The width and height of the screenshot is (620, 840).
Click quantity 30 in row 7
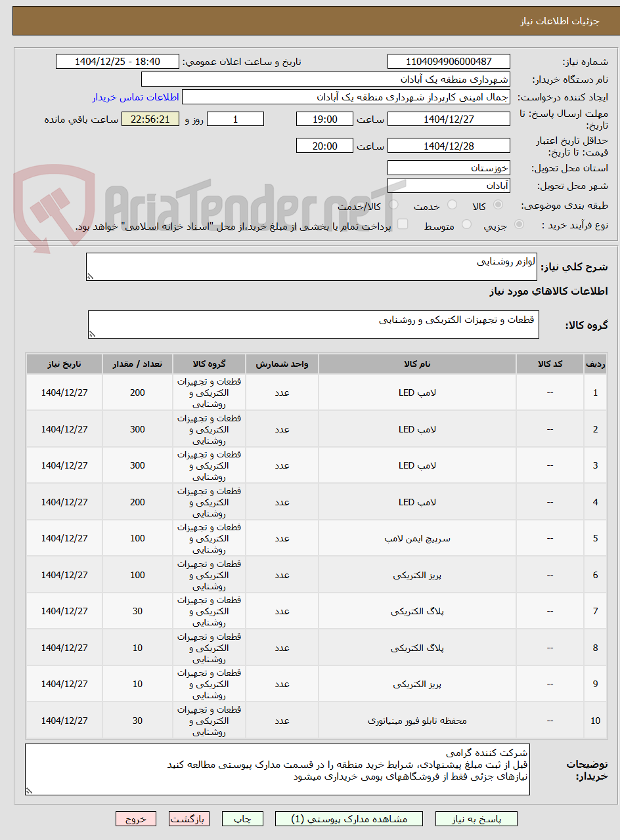[x=137, y=612]
